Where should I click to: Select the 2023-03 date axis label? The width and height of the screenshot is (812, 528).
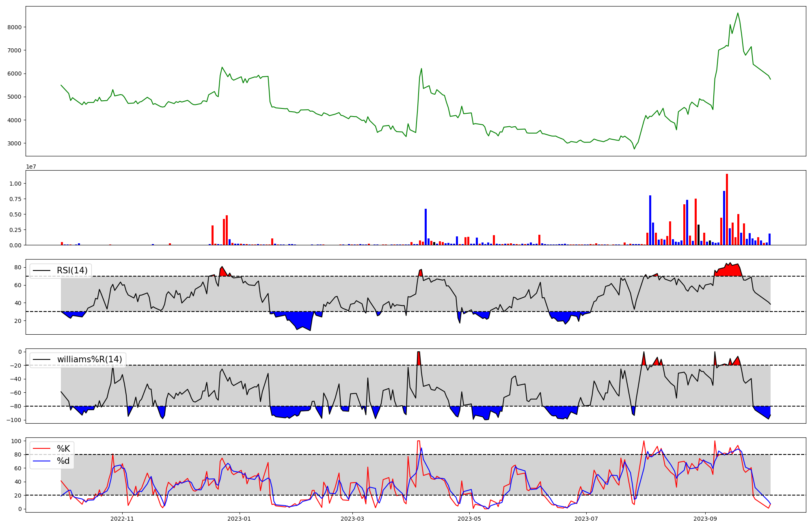[x=352, y=519]
